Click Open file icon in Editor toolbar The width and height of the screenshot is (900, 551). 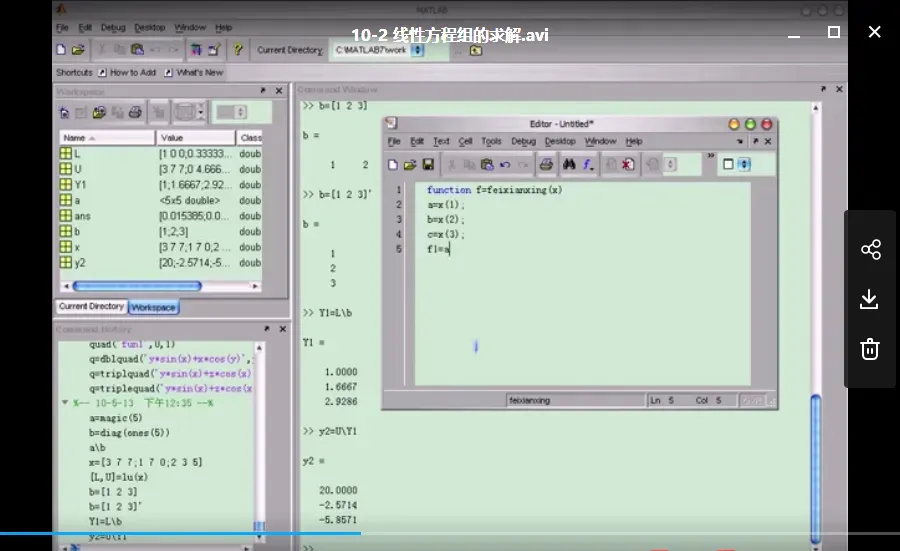coord(410,165)
